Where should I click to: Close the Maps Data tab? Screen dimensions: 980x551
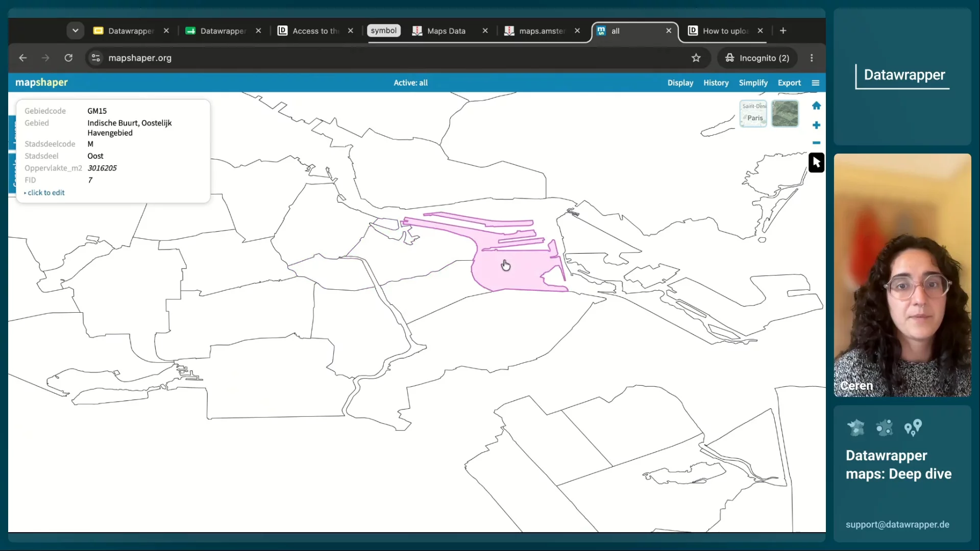click(x=485, y=31)
